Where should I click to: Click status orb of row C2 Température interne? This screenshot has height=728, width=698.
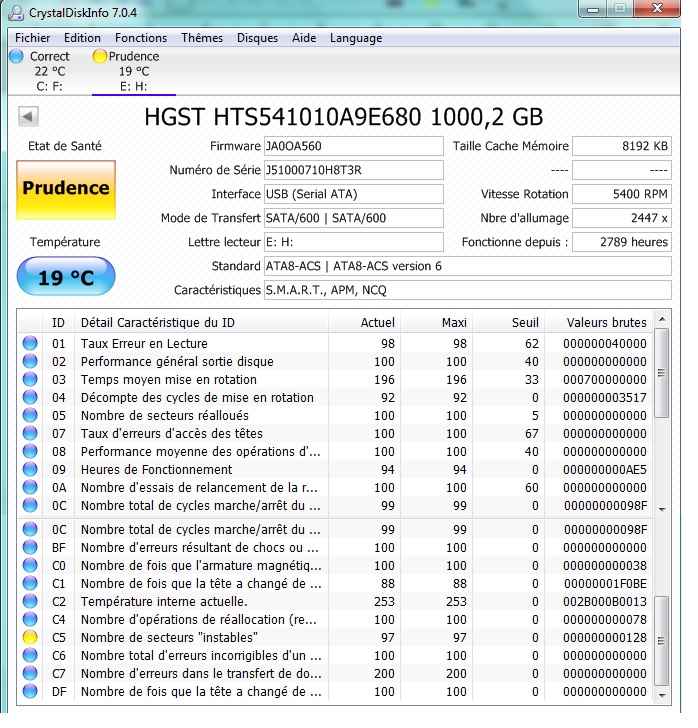[x=30, y=602]
